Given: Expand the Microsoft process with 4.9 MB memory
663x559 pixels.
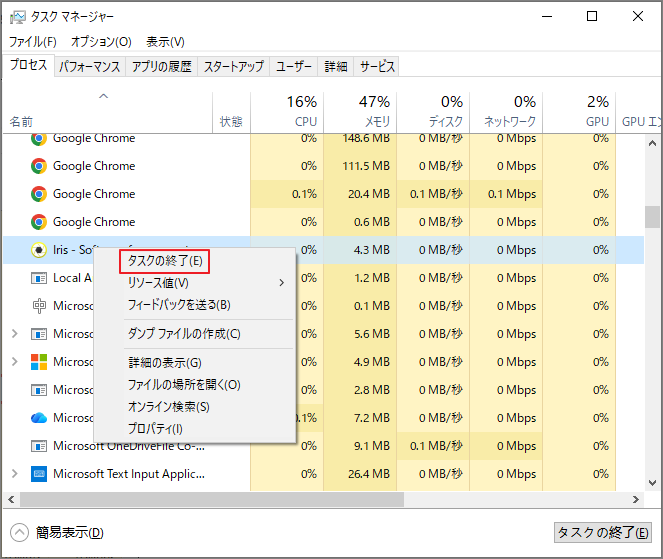Looking at the screenshot, I should (15, 362).
